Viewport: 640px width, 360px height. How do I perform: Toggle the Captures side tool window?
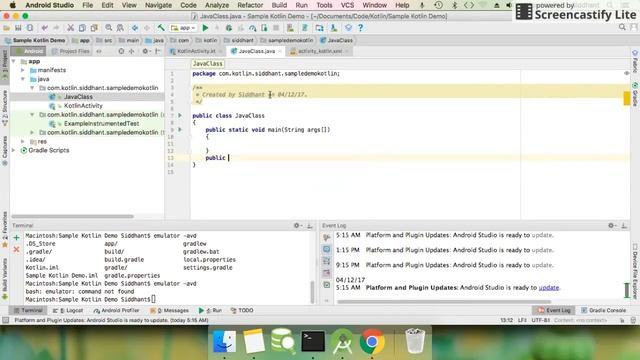tap(5, 151)
